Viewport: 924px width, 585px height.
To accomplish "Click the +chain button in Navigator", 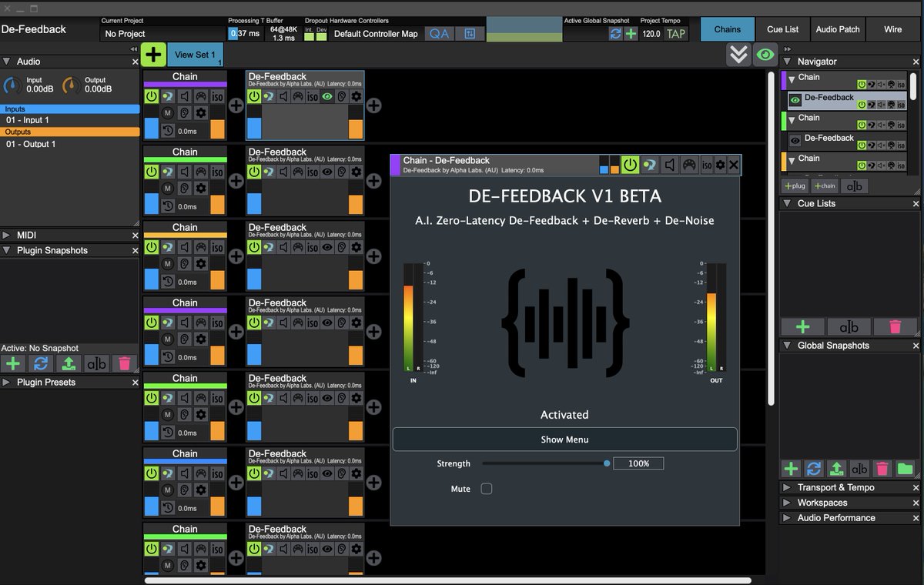I will [825, 186].
